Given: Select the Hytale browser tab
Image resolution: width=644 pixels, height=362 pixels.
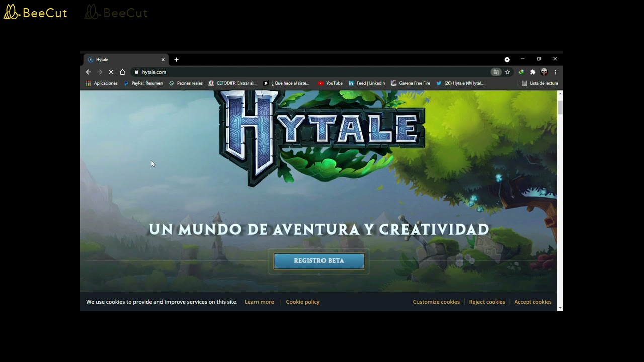Looking at the screenshot, I should 126,59.
